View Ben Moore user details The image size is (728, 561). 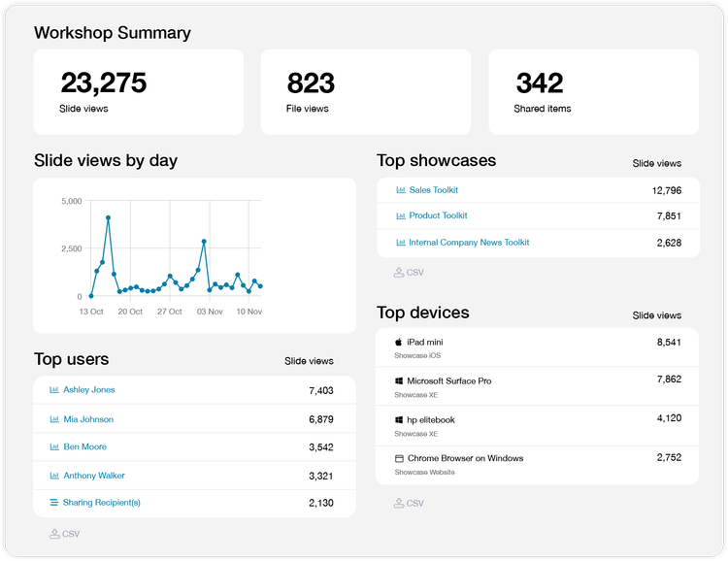(x=85, y=446)
